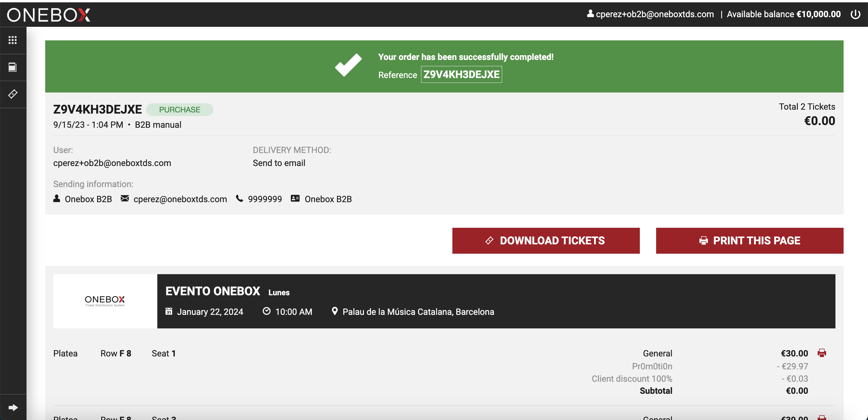Click the envelope icon beside cperez@oneboxtds.com
The image size is (868, 420).
[x=125, y=198]
